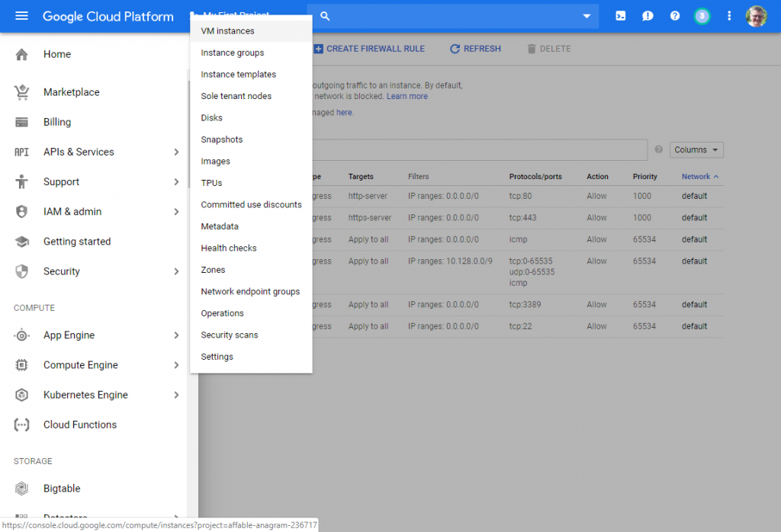Click the Priority column header
Screen dimensions: 781x532
tap(645, 177)
